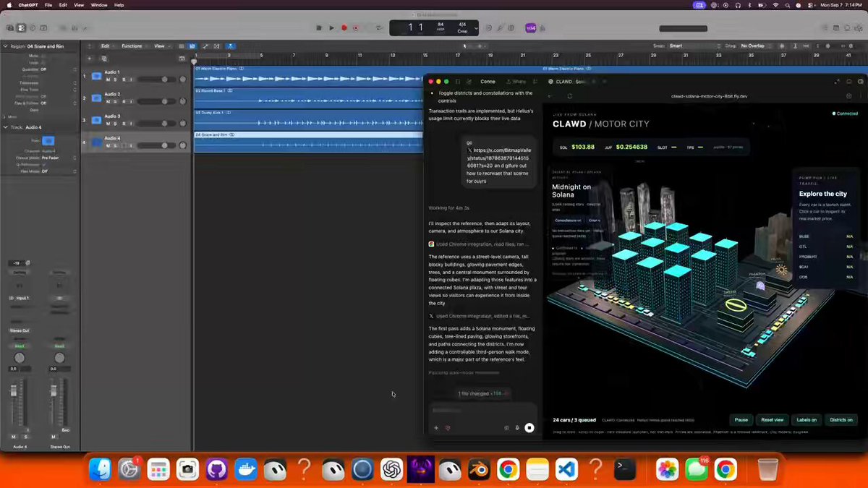Mute the Audio 4 track
Screen dimensions: 868x488
tap(108, 145)
